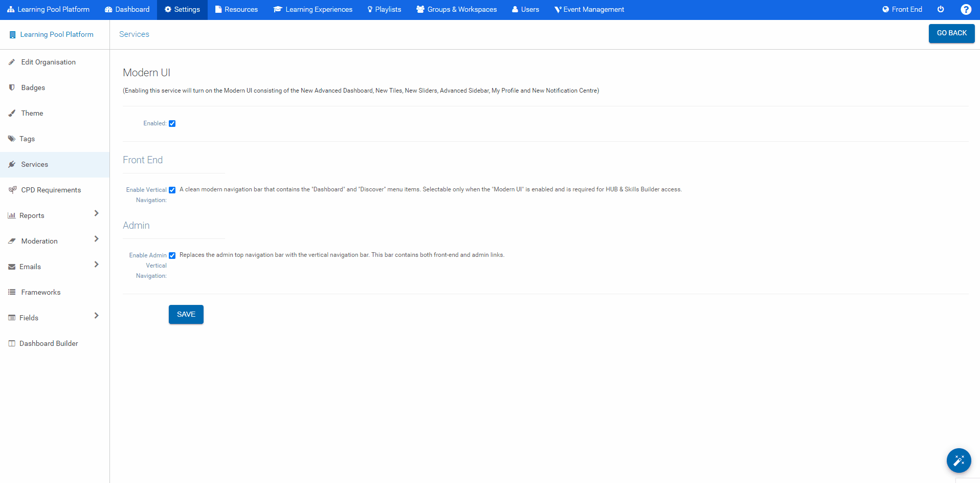This screenshot has height=483, width=980.
Task: Open the Learning Experiences menu
Action: click(x=313, y=9)
